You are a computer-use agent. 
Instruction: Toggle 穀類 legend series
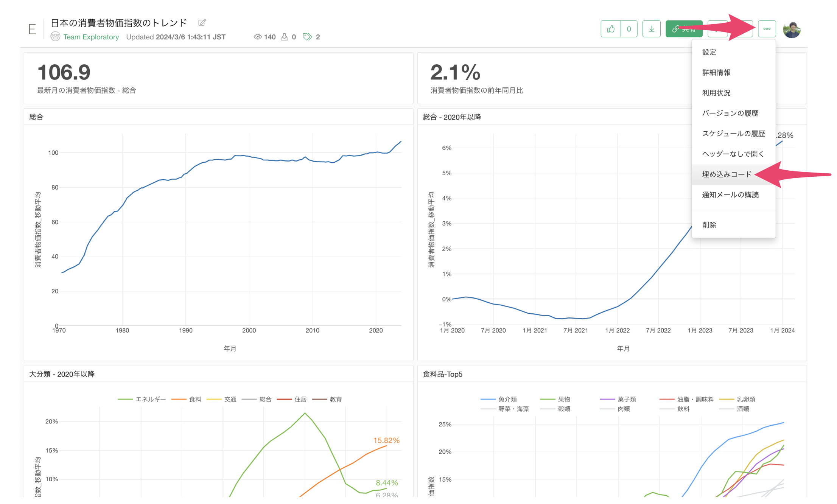pos(555,409)
